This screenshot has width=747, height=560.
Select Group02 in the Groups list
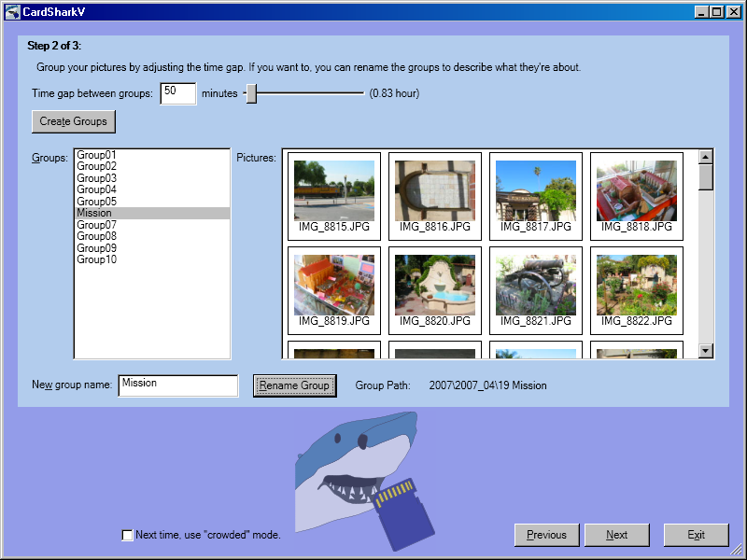pyautogui.click(x=152, y=166)
